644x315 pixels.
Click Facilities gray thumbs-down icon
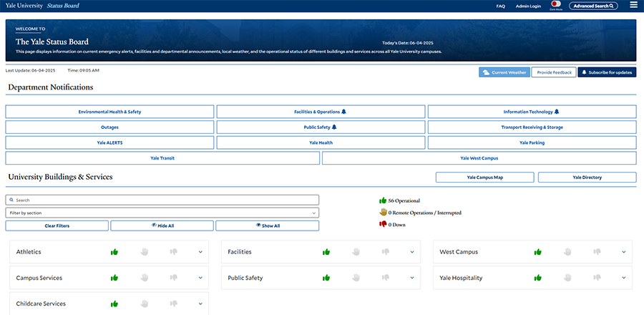[x=385, y=252]
